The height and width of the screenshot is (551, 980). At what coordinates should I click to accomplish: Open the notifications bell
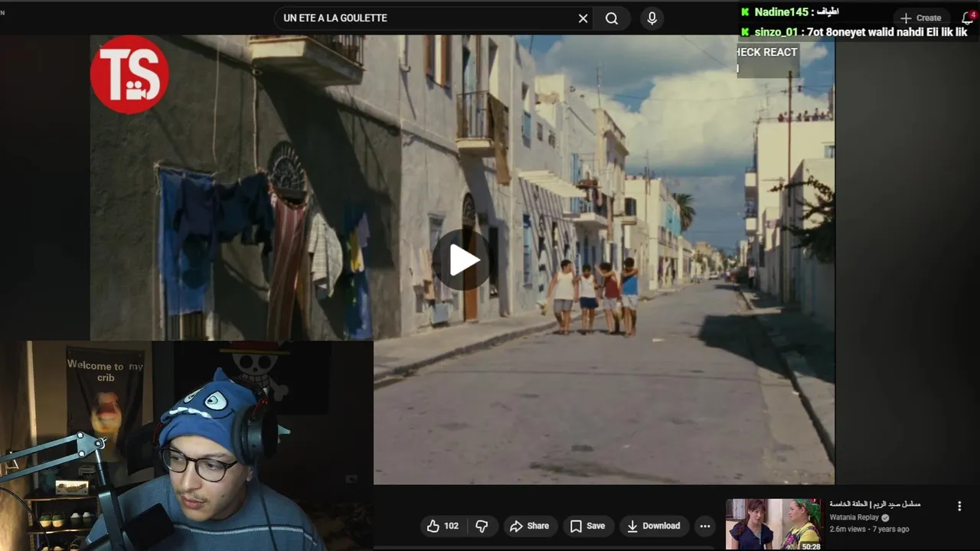tap(967, 18)
